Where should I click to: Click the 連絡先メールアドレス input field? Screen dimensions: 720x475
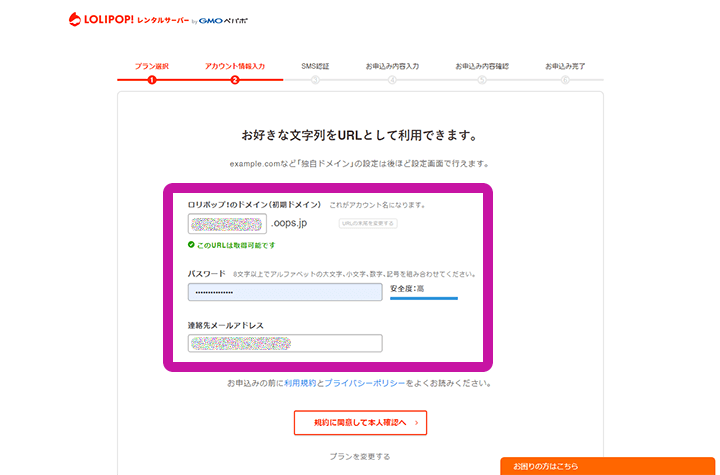(284, 343)
